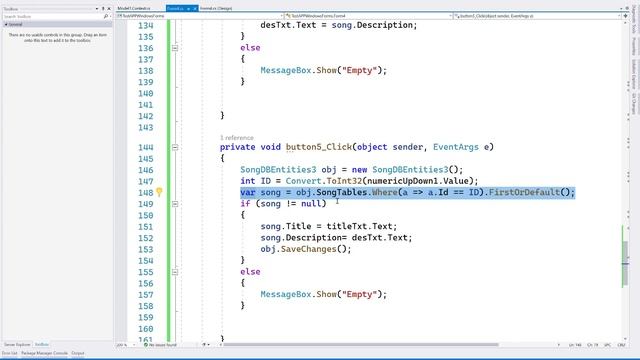
Task: Click the highlighted FirstOrDefault call on line 148
Action: click(524, 192)
